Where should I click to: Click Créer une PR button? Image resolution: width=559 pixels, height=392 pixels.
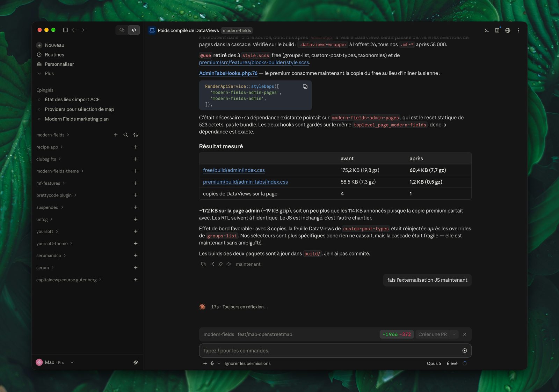pos(433,334)
